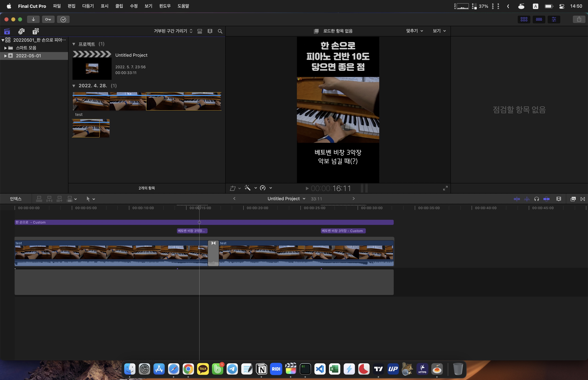Click the viewer fullscreen expand button
Screen dimensions: 588x380
[x=445, y=188]
